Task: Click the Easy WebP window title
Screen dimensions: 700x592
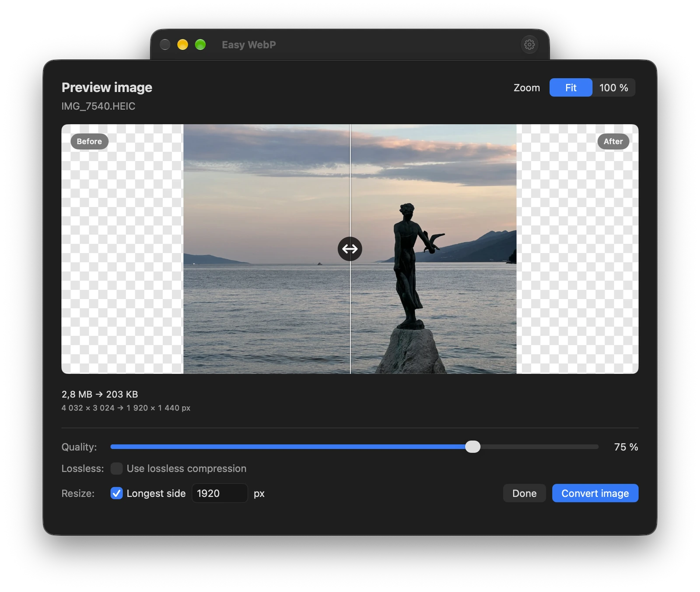Action: click(249, 45)
